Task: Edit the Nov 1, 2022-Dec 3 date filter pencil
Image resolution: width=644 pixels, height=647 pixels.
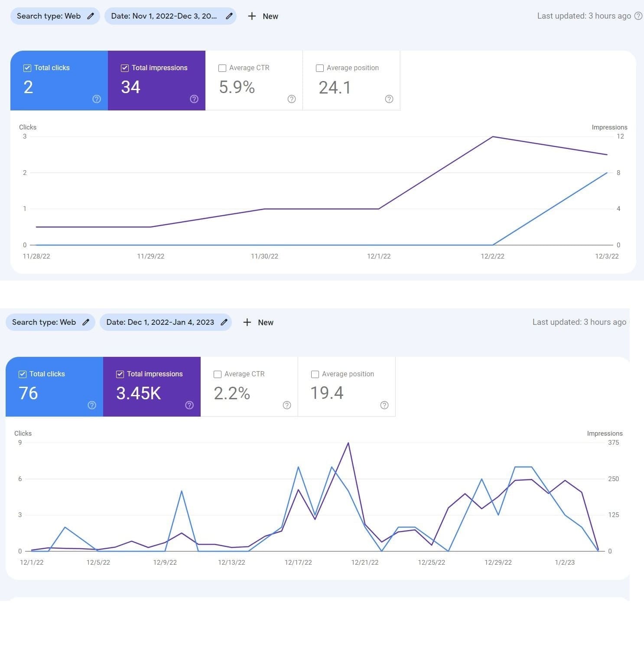Action: 229,16
